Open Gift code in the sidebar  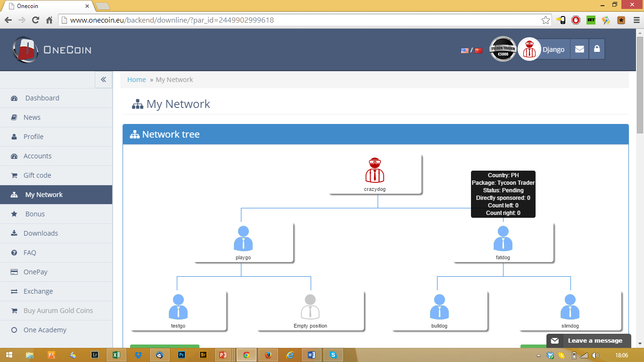click(56, 175)
